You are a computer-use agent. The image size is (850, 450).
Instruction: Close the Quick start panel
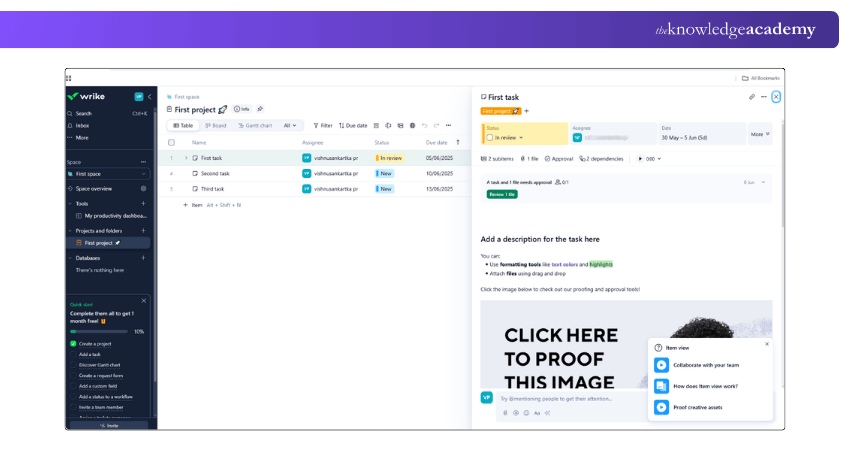tap(144, 300)
